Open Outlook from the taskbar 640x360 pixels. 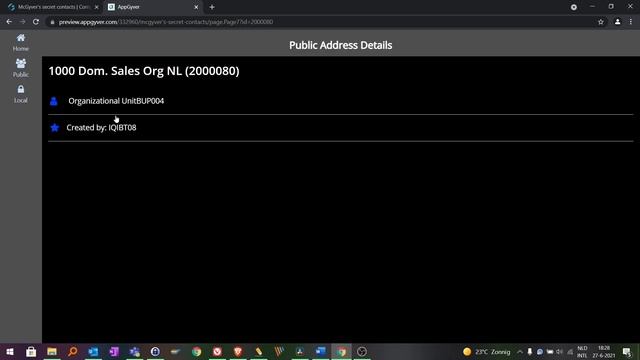click(93, 351)
